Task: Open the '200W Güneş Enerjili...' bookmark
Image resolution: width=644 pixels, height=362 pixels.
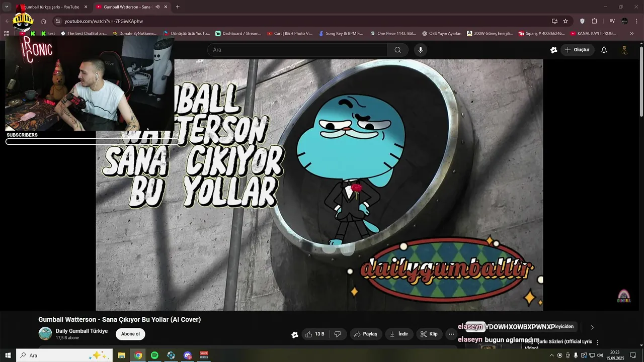Action: pyautogui.click(x=490, y=34)
